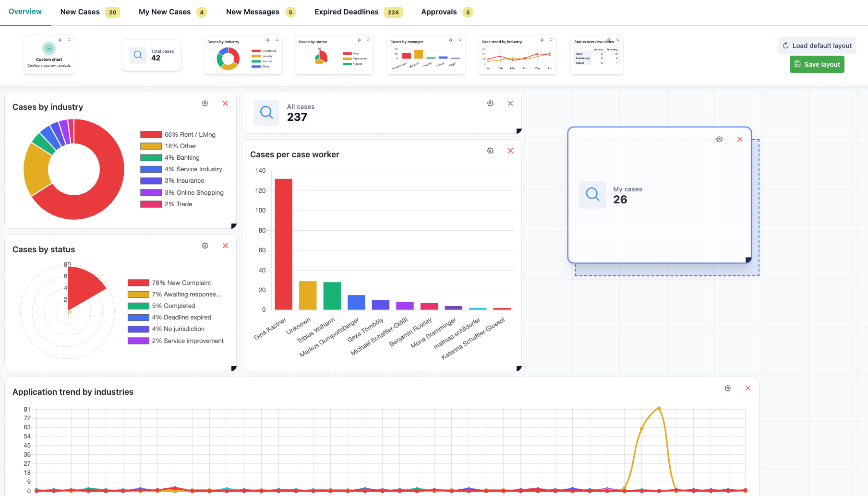Viewport: 868px width, 496px height.
Task: Open the Approvals tab
Action: pyautogui.click(x=447, y=12)
